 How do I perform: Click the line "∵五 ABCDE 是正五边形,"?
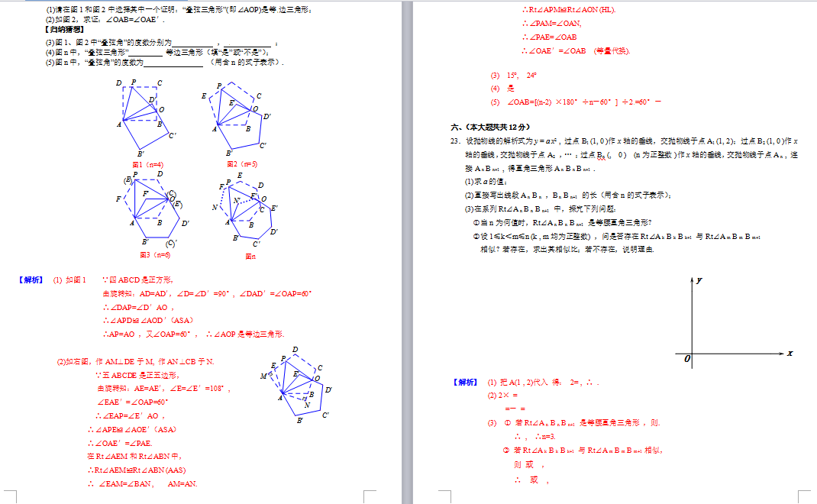137,375
